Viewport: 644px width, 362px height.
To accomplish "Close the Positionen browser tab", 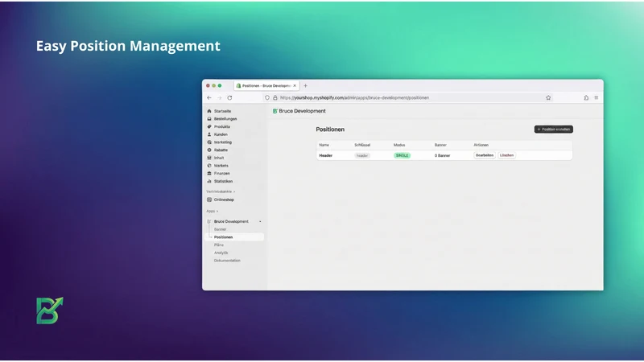I will (x=295, y=86).
